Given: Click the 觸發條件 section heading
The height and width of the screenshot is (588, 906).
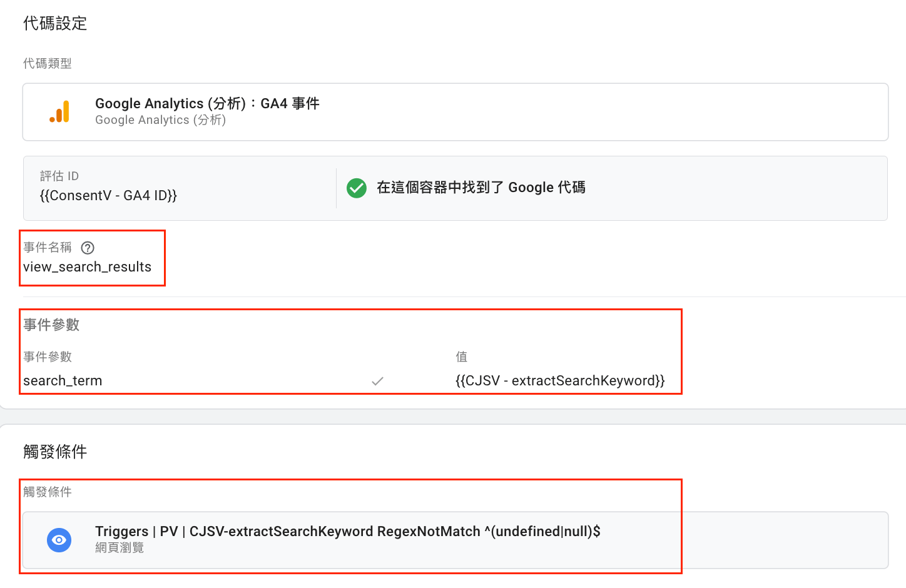Looking at the screenshot, I should (x=55, y=452).
